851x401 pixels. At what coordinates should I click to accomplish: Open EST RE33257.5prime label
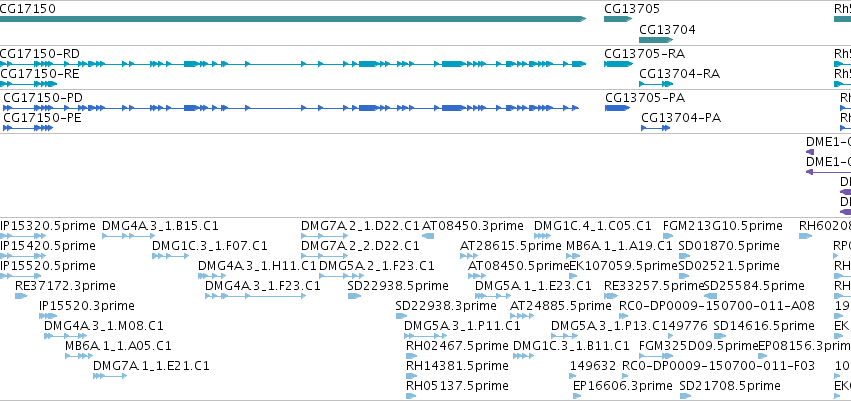(x=654, y=286)
